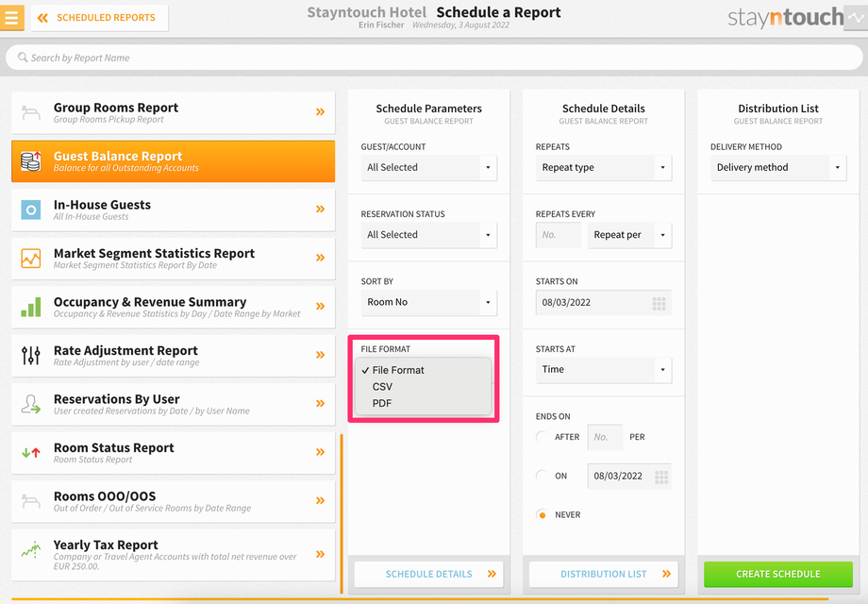Click the search magnifier icon
The height and width of the screenshot is (604, 868).
(x=23, y=58)
